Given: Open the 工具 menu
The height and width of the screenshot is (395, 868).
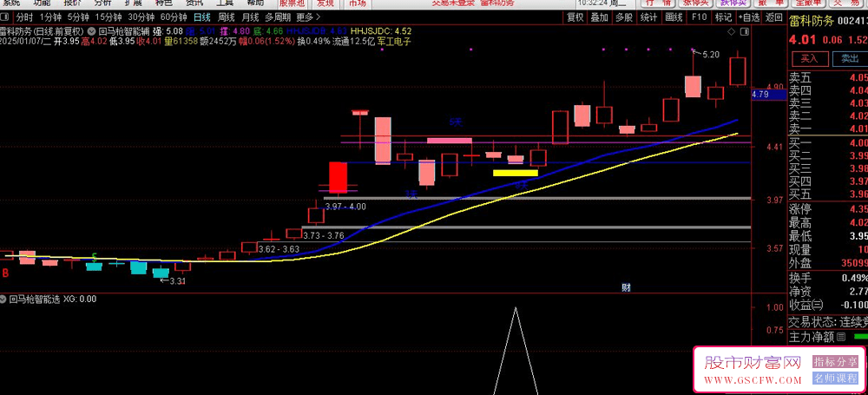Looking at the screenshot, I should coord(224,3).
